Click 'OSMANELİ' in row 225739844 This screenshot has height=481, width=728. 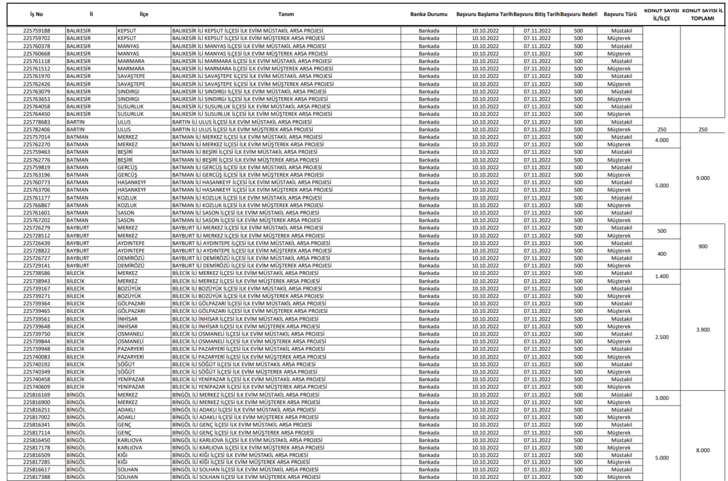(130, 342)
